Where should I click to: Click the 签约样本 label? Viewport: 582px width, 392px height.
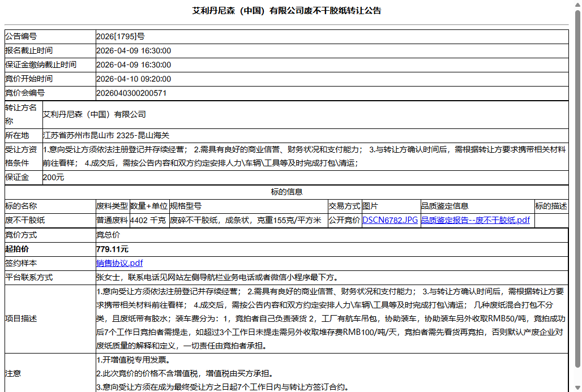coord(21,263)
